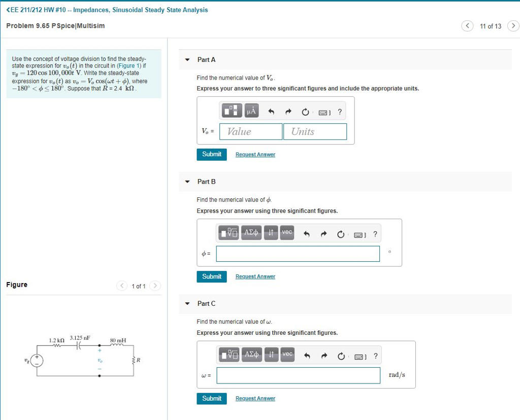Open help question mark in Part B
Viewport: 520px width, 420px height.
(375, 234)
